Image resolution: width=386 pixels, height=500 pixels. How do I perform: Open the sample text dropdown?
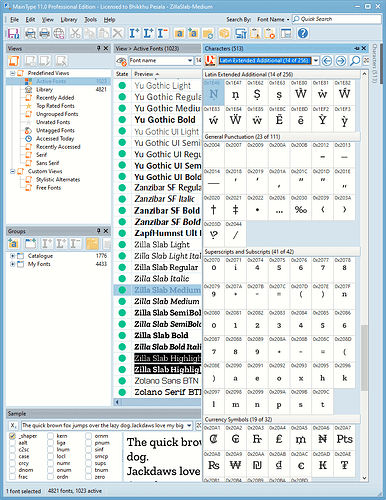189,425
